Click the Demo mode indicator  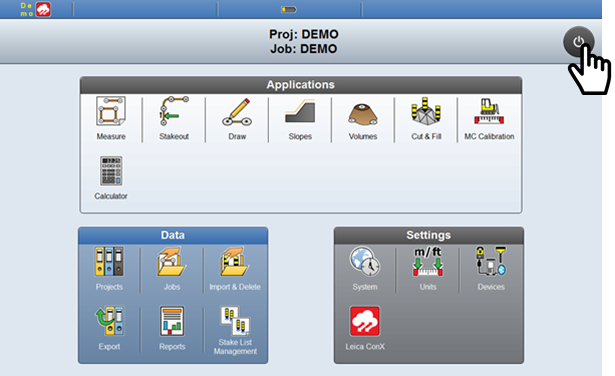tap(27, 9)
